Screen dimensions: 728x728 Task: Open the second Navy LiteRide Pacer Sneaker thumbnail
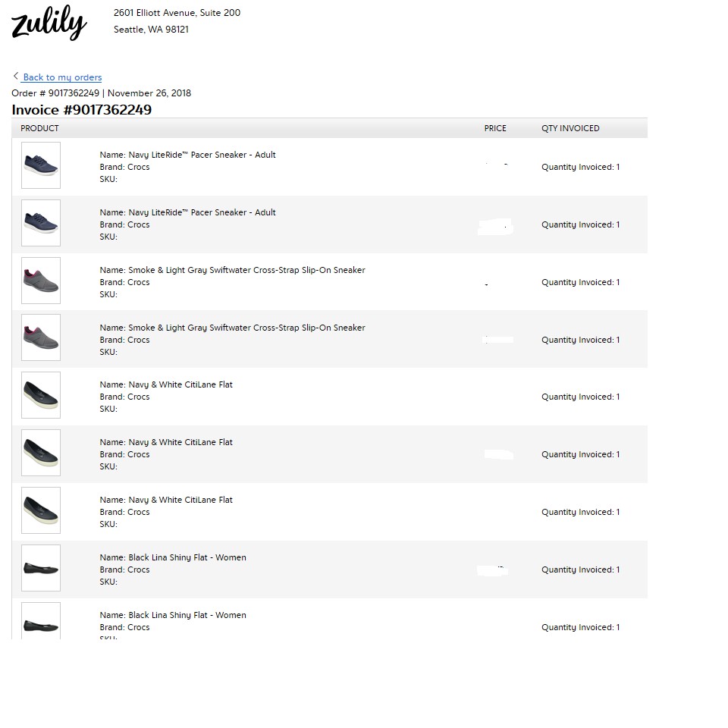(x=41, y=223)
